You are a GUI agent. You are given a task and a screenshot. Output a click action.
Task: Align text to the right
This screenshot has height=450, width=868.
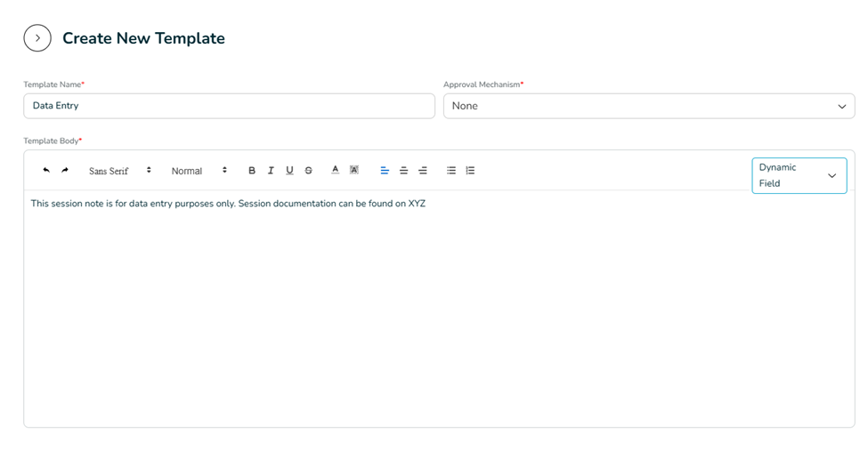(x=423, y=171)
